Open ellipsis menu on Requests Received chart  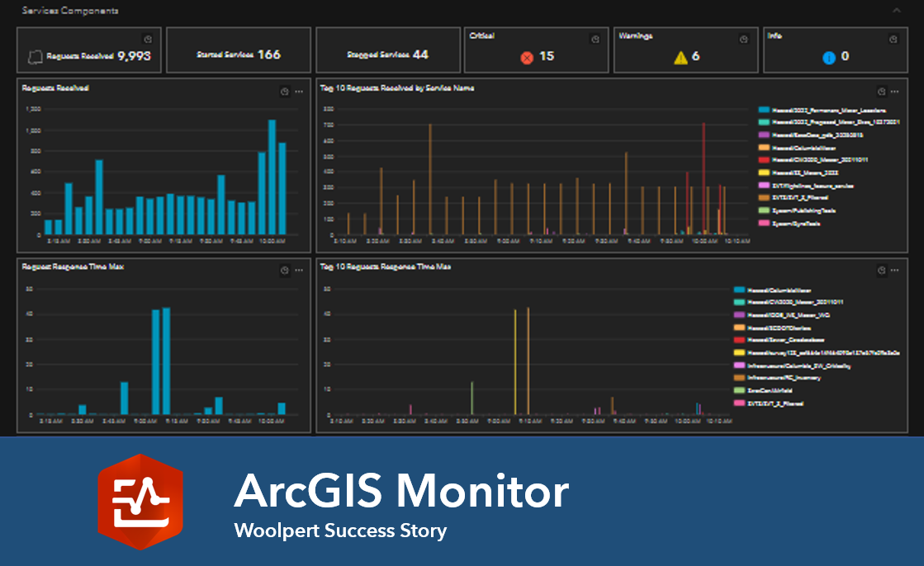click(x=300, y=92)
